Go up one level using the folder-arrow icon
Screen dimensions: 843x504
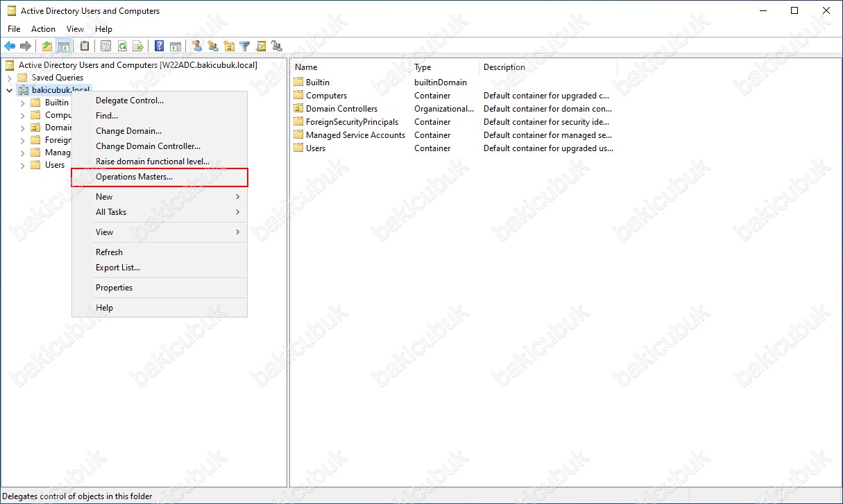47,46
